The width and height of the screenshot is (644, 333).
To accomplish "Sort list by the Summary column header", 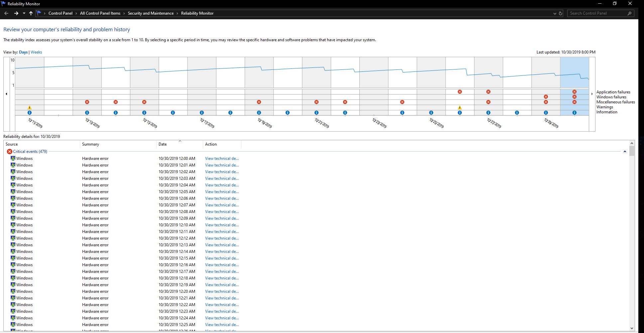I will 118,144.
